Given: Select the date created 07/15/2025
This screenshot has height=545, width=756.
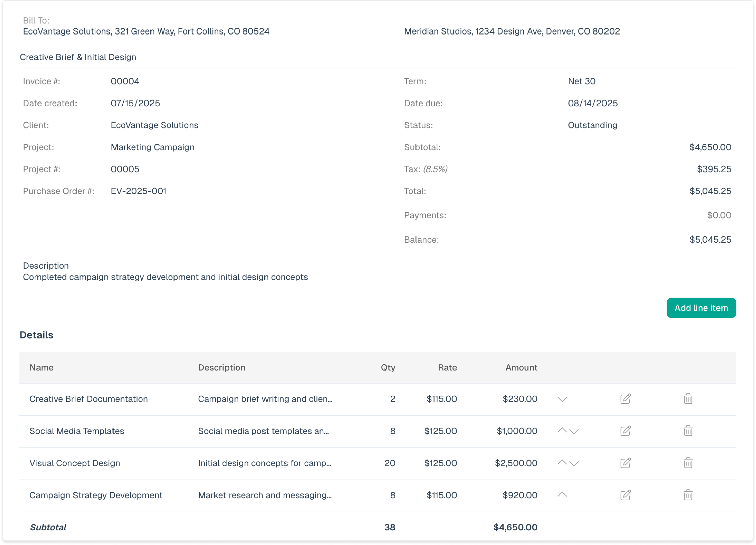Looking at the screenshot, I should point(135,103).
